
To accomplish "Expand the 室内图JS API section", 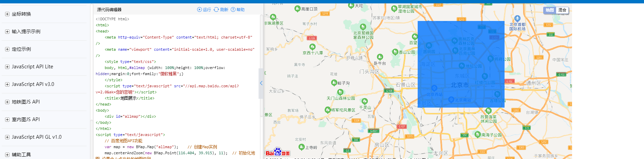I will (7, 119).
